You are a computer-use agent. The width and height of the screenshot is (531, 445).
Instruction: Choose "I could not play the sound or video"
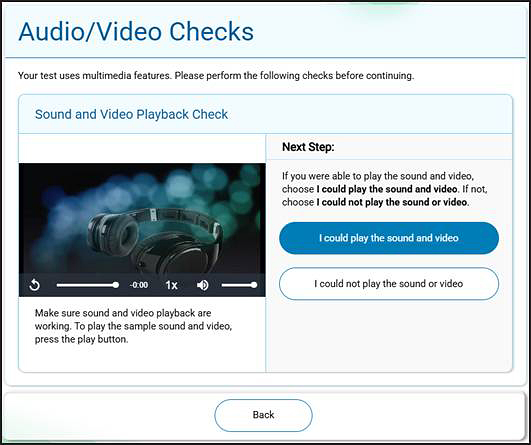tap(389, 284)
